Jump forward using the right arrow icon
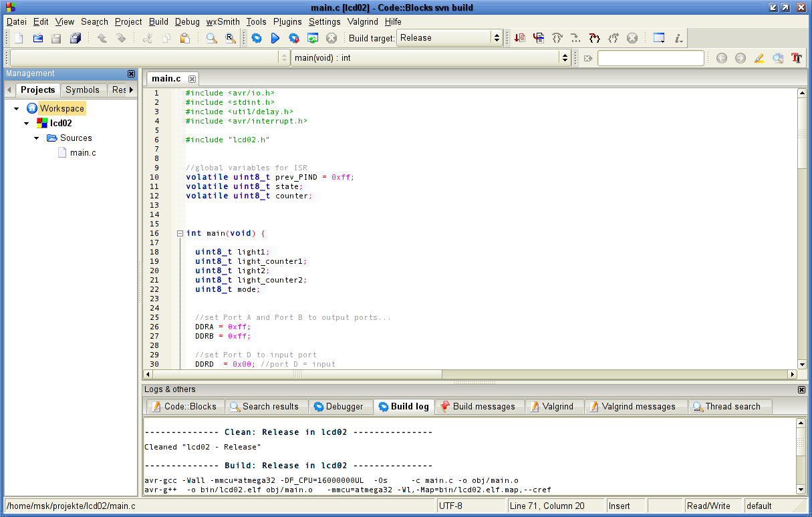This screenshot has width=812, height=517. click(x=740, y=58)
